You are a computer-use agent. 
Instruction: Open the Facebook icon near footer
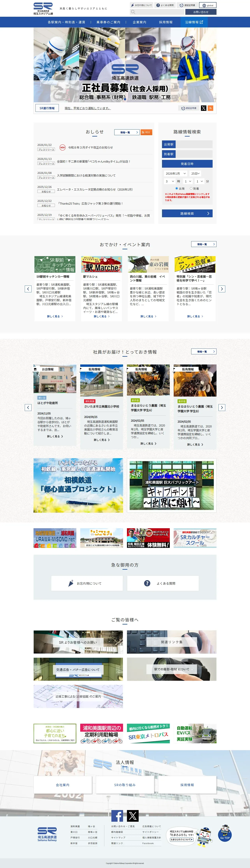[x=117, y=815]
